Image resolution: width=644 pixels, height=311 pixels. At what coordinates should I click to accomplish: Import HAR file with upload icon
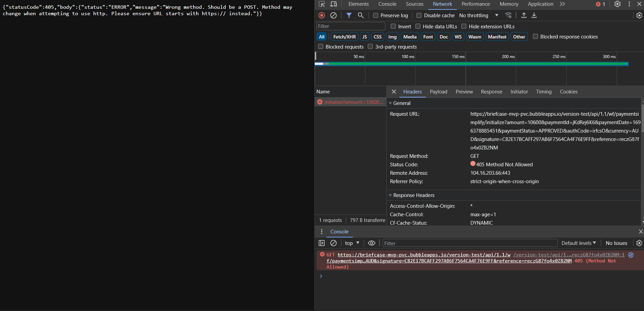tap(524, 15)
